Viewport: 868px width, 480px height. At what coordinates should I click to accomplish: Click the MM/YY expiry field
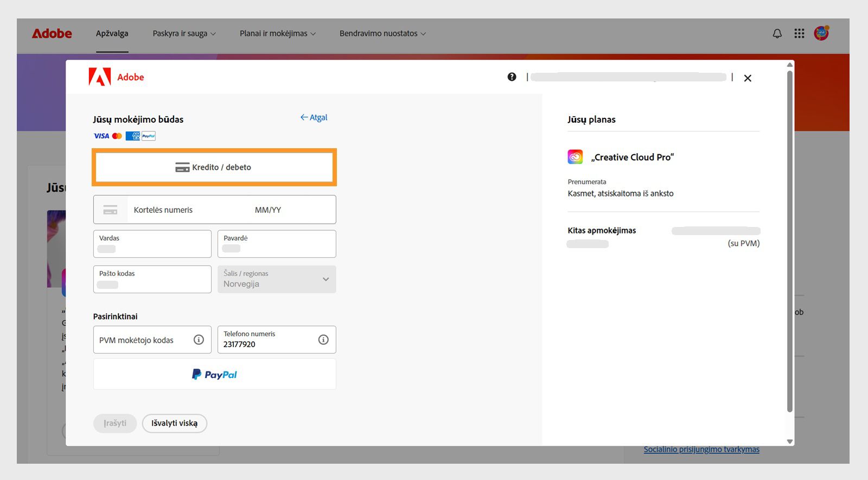tap(268, 210)
